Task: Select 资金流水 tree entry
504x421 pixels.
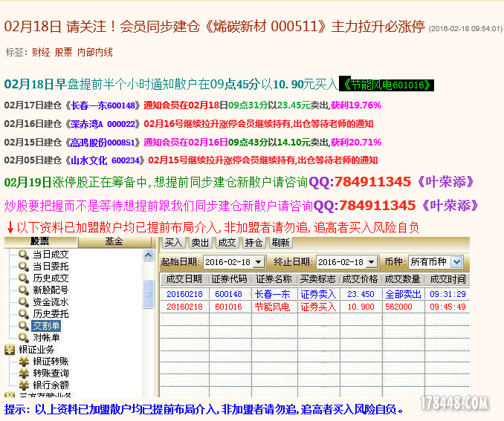Action: click(x=51, y=302)
